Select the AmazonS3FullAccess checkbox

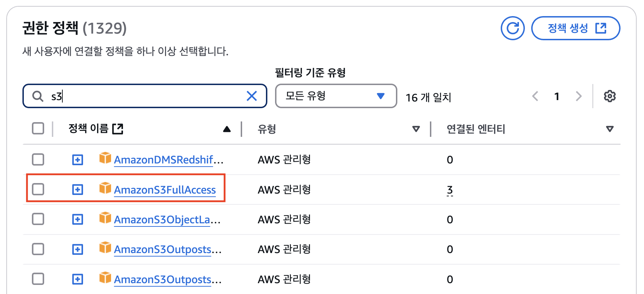click(38, 189)
